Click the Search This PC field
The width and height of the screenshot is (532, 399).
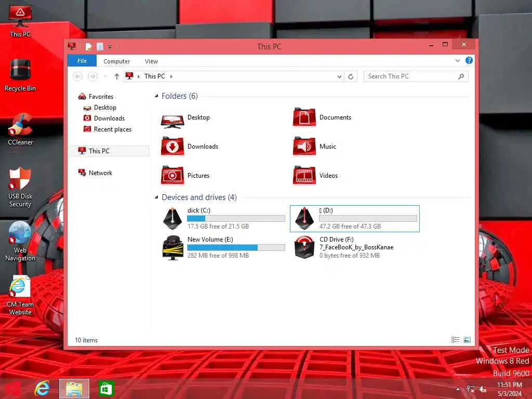pos(416,77)
